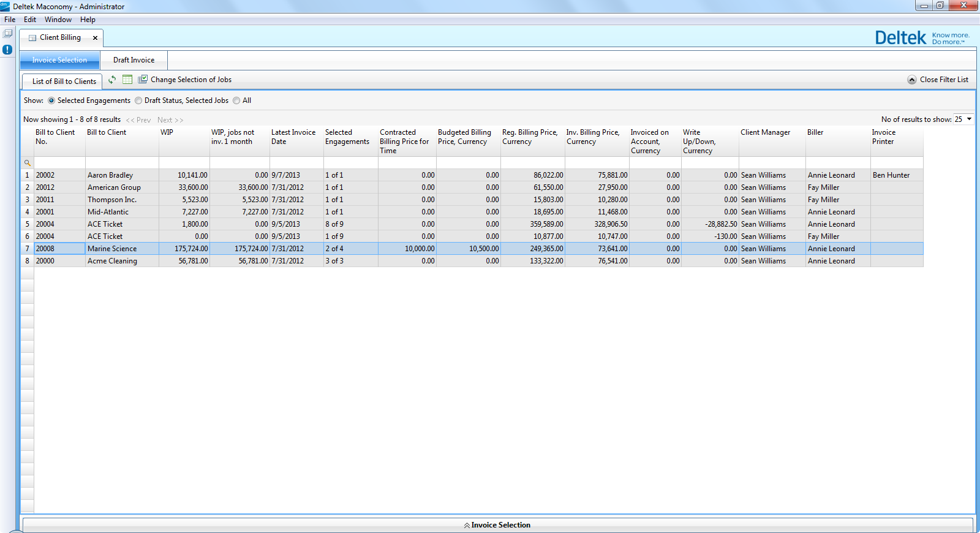Click client number 20012 cell
Image resolution: width=980 pixels, height=533 pixels.
[59, 187]
